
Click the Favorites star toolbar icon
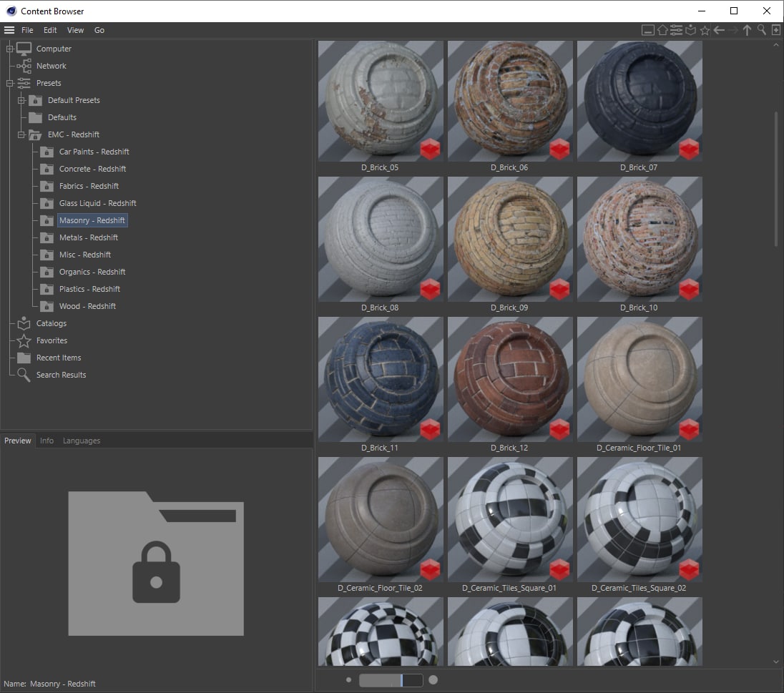pyautogui.click(x=705, y=31)
